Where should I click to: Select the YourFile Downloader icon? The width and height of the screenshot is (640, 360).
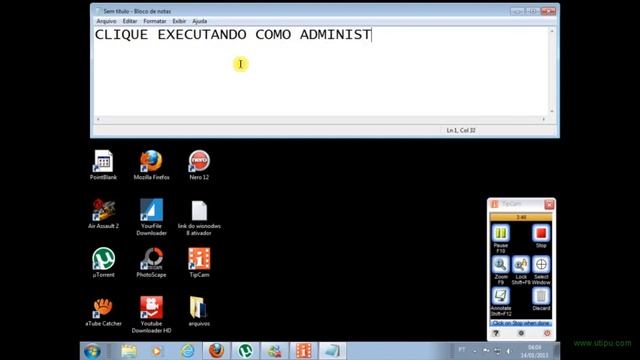point(151,217)
